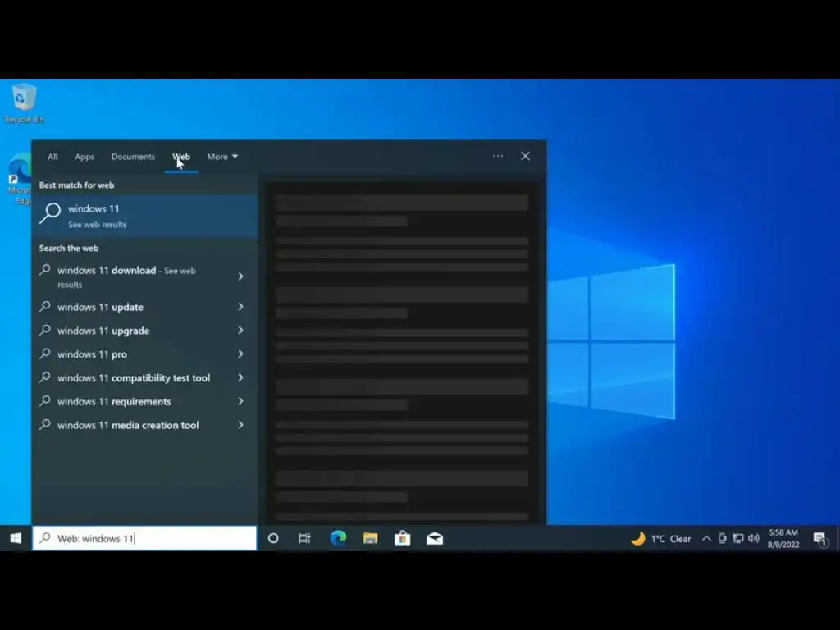The width and height of the screenshot is (840, 630).
Task: Click the moon weather icon
Action: point(637,538)
